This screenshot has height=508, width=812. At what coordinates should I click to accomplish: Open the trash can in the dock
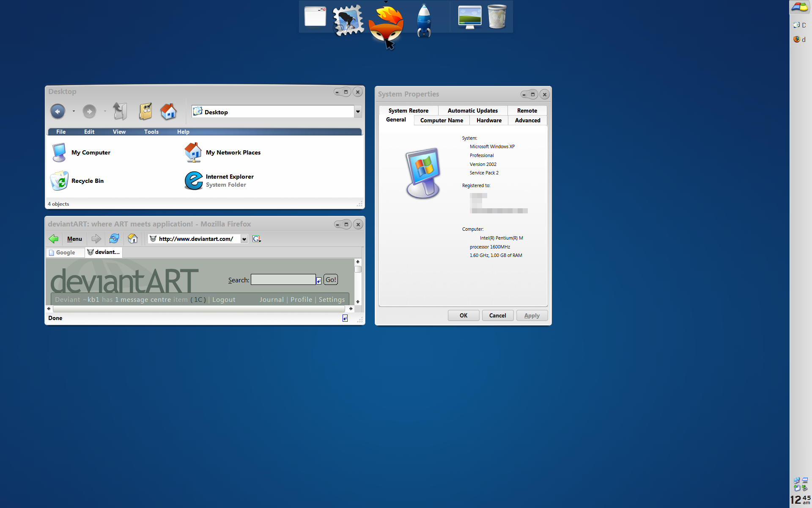(497, 17)
